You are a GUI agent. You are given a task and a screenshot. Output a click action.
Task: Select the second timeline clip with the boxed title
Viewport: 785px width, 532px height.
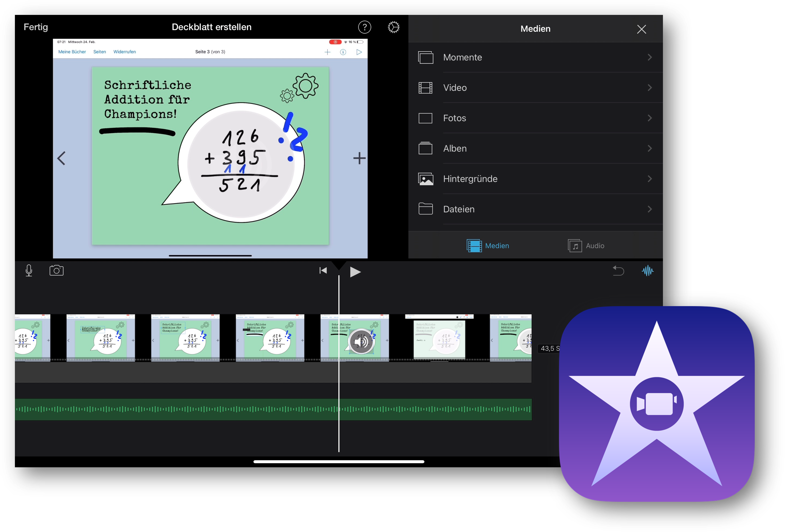(x=101, y=338)
